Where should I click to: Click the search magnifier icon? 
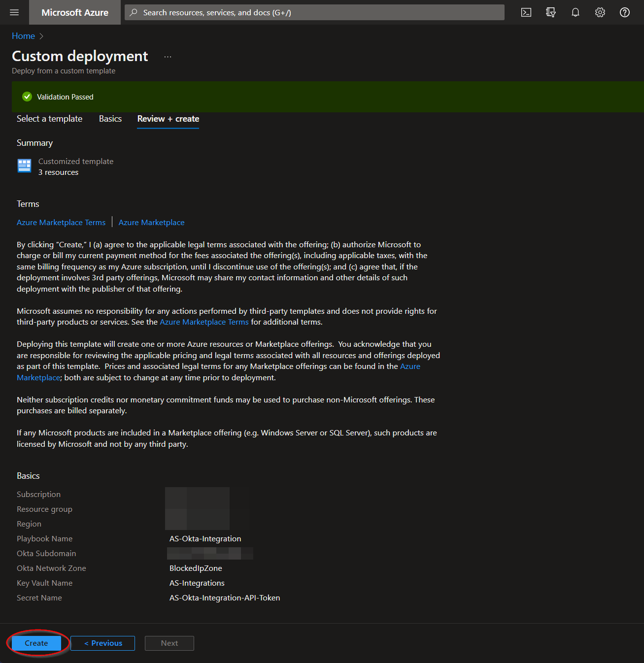[134, 12]
